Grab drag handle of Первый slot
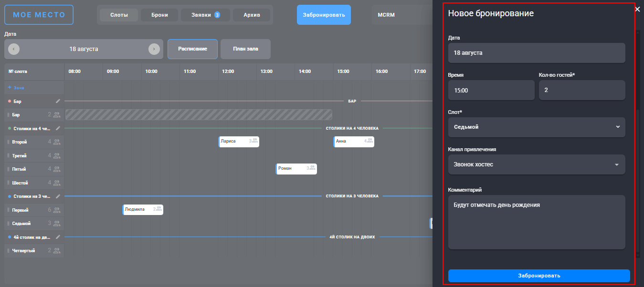The height and width of the screenshot is (287, 644). (x=9, y=210)
